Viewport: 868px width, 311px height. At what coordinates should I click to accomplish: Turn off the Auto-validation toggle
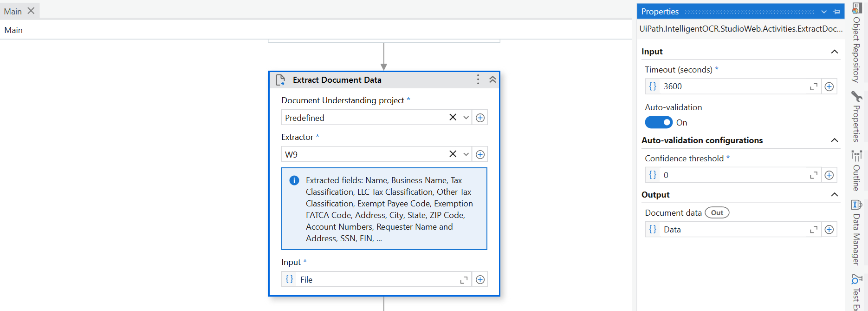(x=658, y=122)
